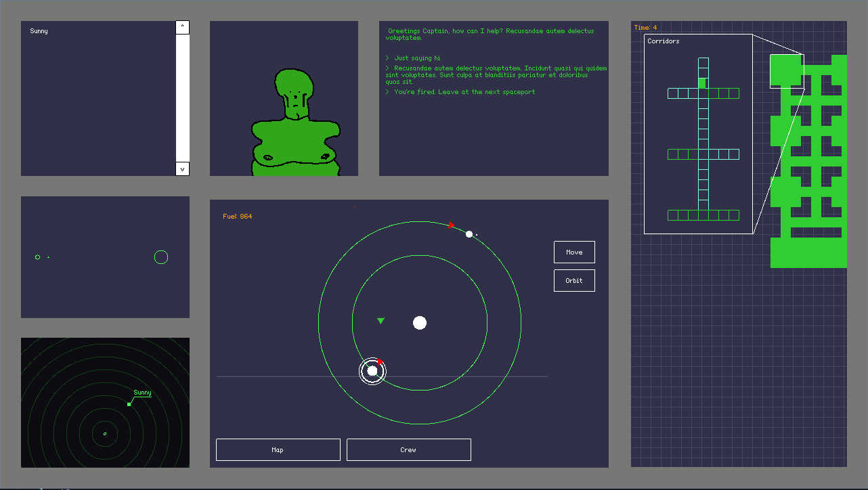Choose the reply 'Just saying hi'
This screenshot has width=868, height=490.
[x=417, y=58]
